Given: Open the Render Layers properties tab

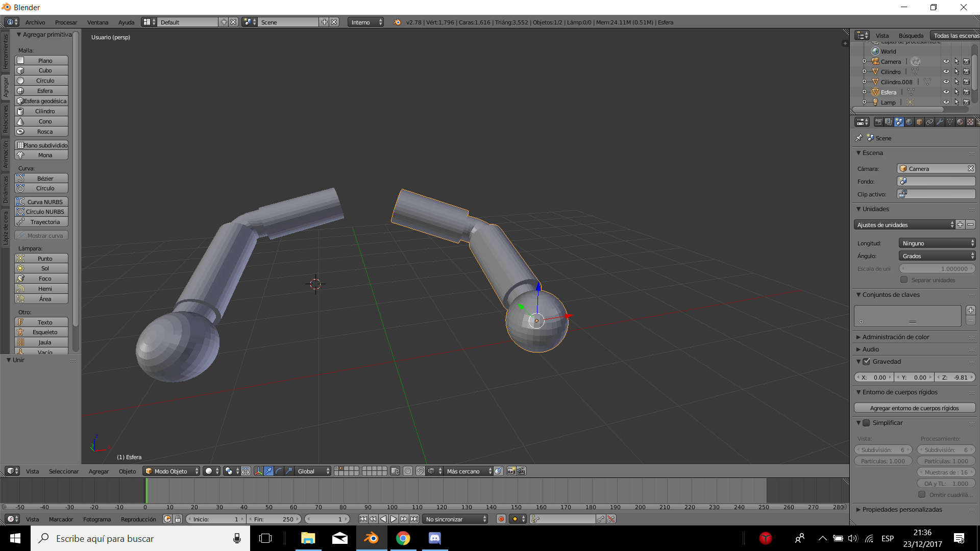Looking at the screenshot, I should point(889,122).
